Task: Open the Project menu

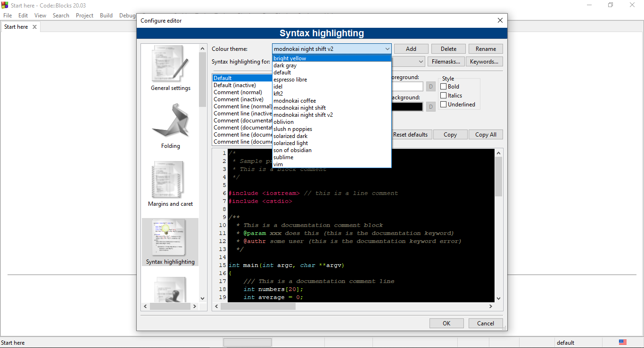Action: (84, 16)
